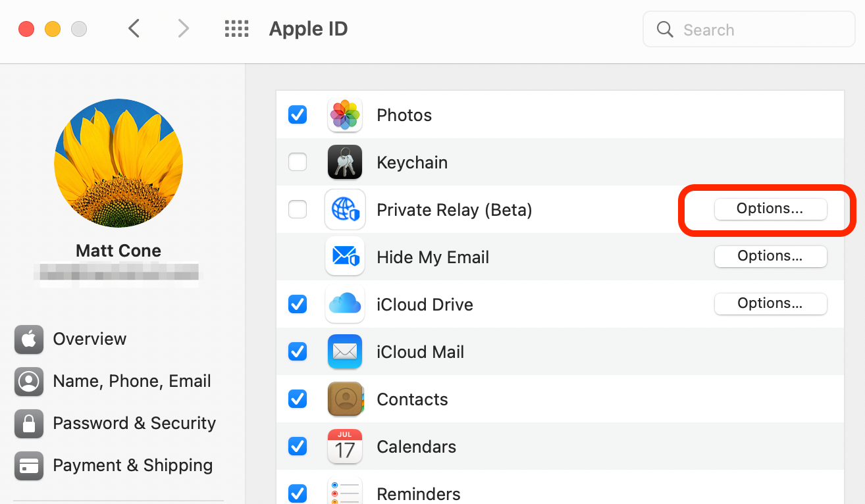
Task: Click the iCloud Drive cloud icon
Action: (x=345, y=304)
